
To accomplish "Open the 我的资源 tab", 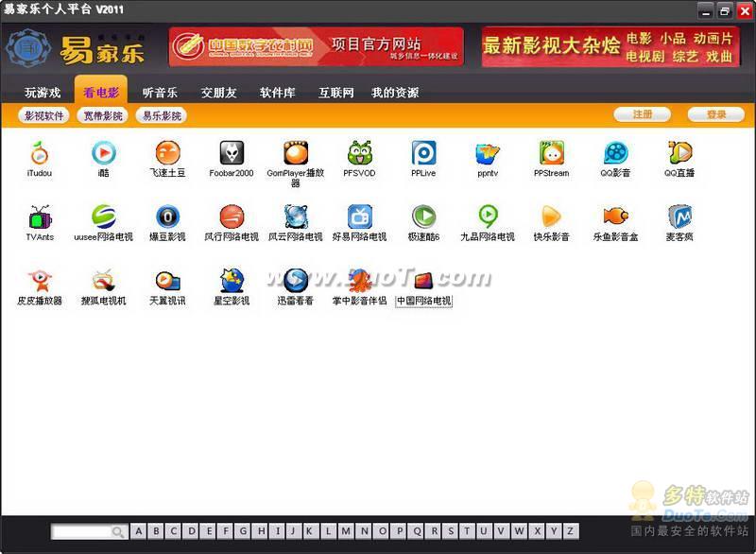I will click(395, 92).
